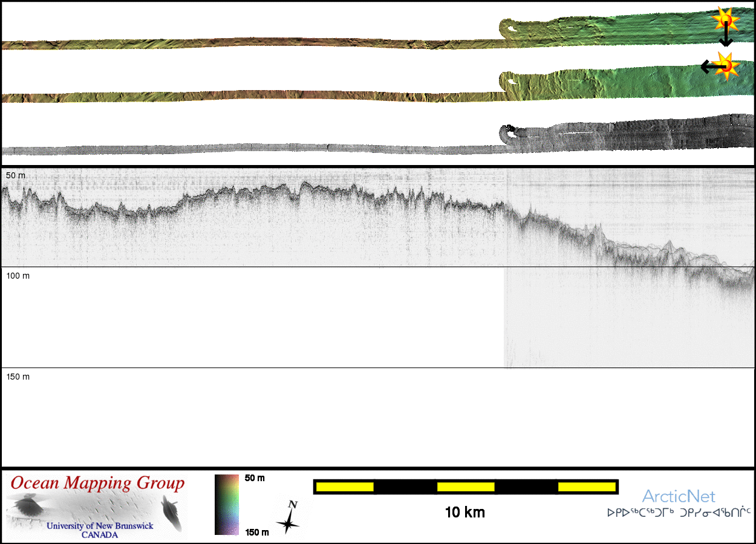Click the 150 m label beside the color scale

tap(256, 532)
